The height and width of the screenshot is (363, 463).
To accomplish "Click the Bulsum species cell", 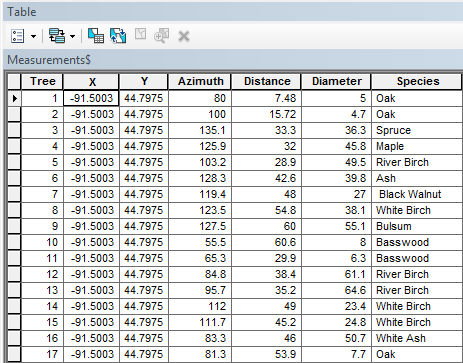I will tap(417, 226).
